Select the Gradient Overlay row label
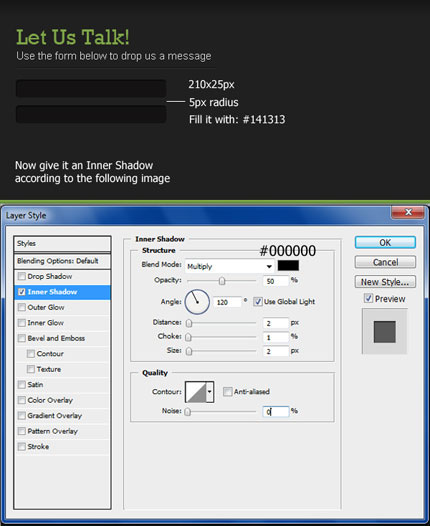Viewport: 430px width, 526px height. point(55,416)
